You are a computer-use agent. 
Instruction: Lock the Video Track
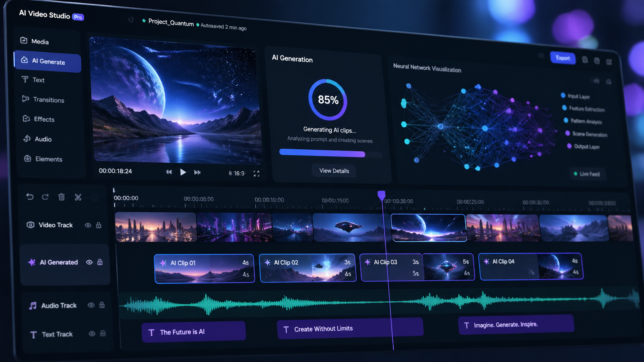[99, 225]
